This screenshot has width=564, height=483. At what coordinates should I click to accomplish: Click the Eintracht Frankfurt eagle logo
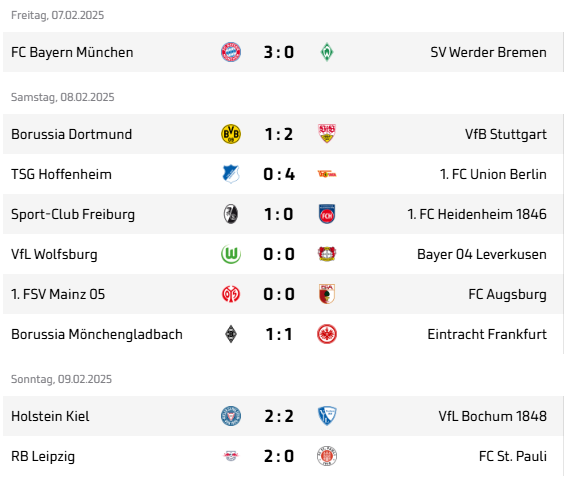(x=327, y=334)
